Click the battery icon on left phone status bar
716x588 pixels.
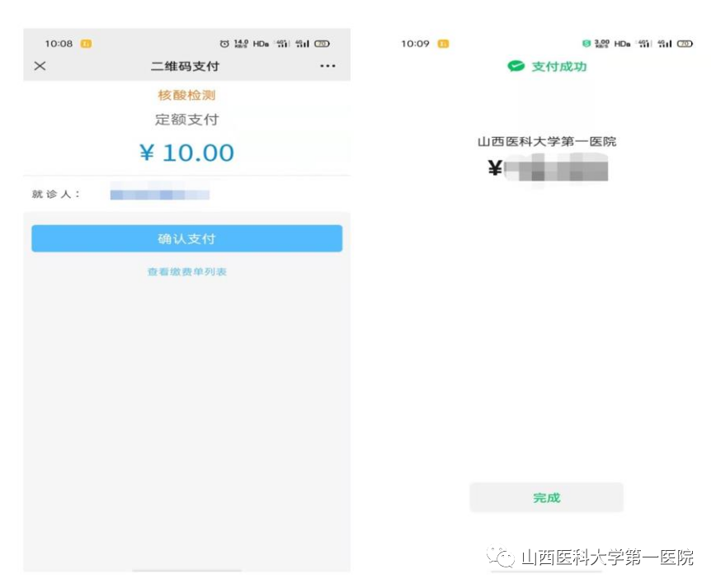(322, 44)
